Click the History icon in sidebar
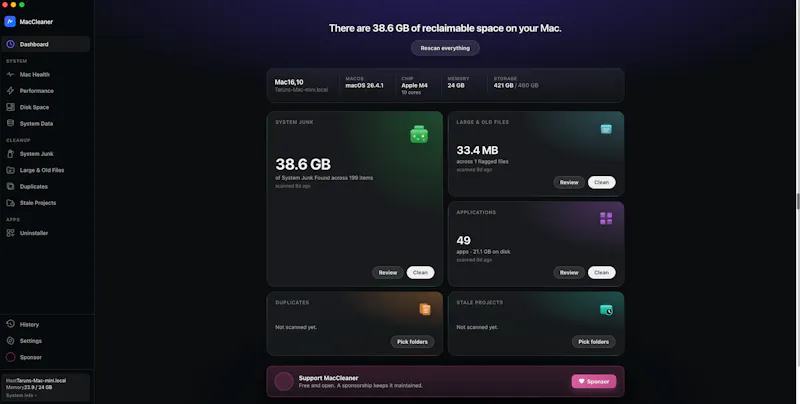This screenshot has height=404, width=800. pyautogui.click(x=10, y=324)
